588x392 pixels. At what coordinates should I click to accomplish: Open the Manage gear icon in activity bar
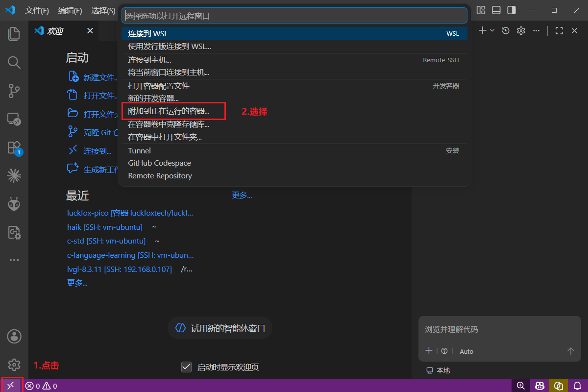14,365
